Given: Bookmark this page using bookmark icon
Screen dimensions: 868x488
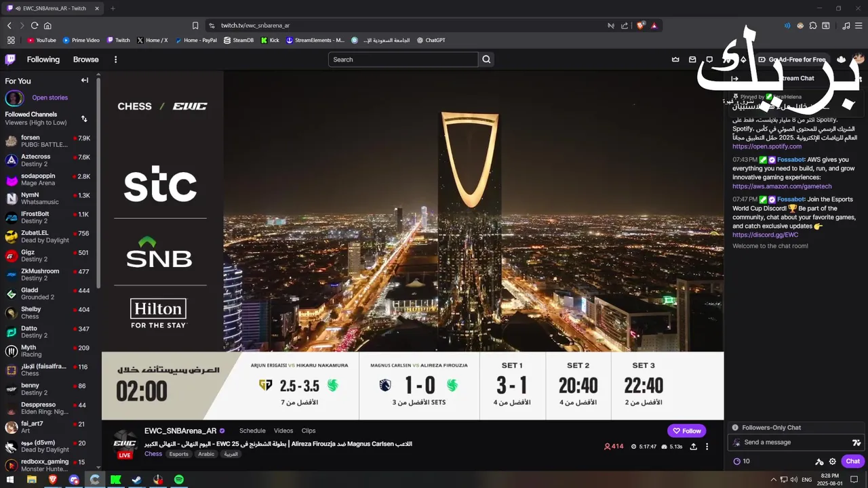Looking at the screenshot, I should point(195,26).
